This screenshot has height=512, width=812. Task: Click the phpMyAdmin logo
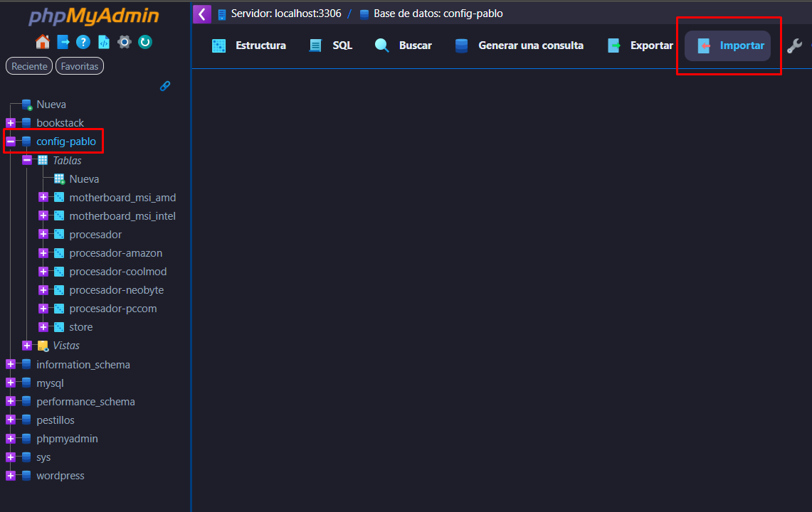(94, 16)
